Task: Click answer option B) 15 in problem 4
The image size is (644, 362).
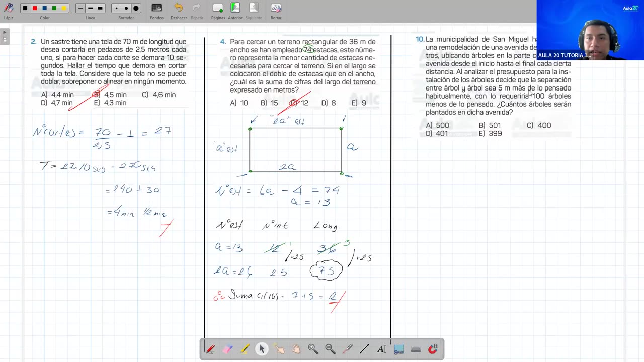Action: 269,103
